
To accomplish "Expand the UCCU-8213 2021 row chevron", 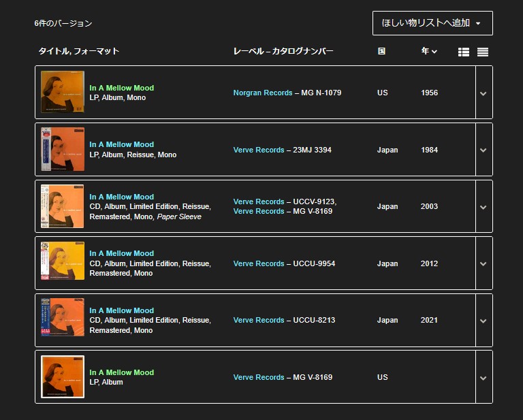I will click(483, 321).
